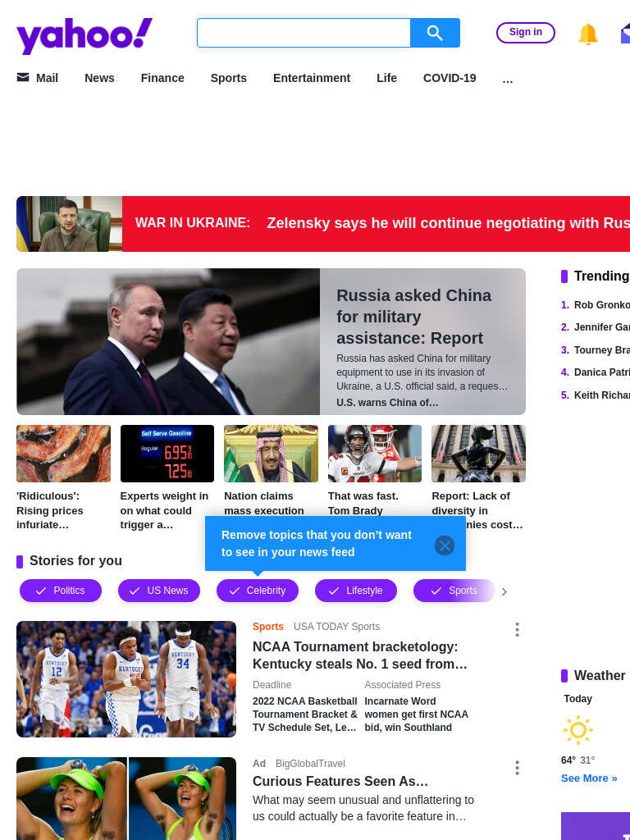630x840 pixels.
Task: Open the Zelensky negotiating headline banner
Action: click(449, 223)
